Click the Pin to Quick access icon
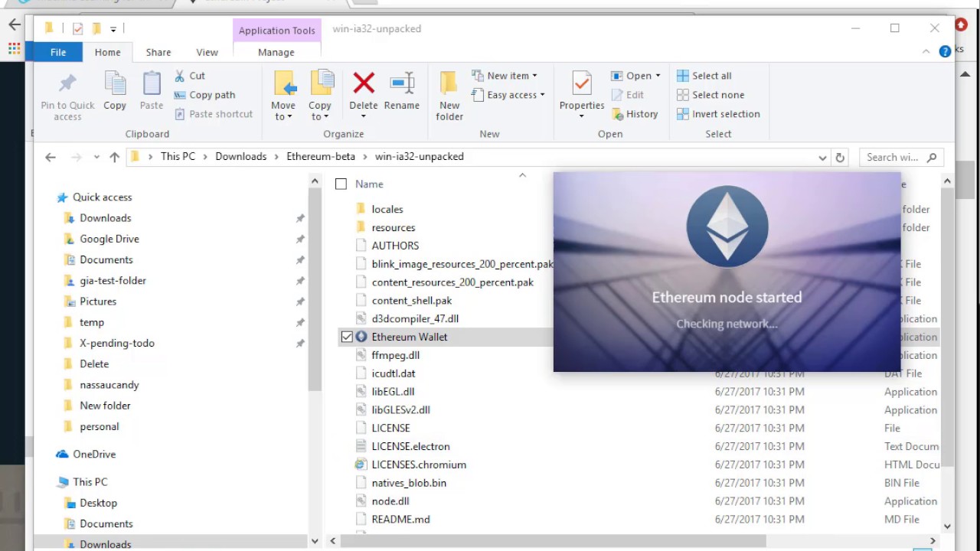Image resolution: width=980 pixels, height=551 pixels. pos(67,83)
